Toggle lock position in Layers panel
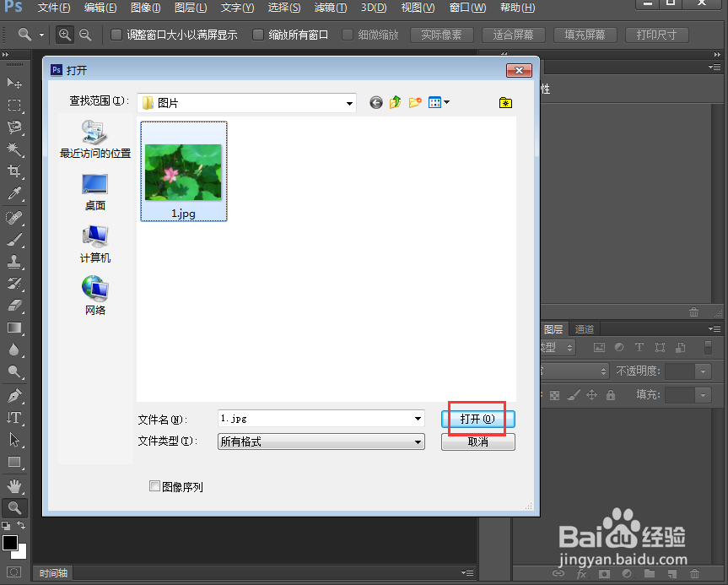728x585 pixels. [591, 395]
